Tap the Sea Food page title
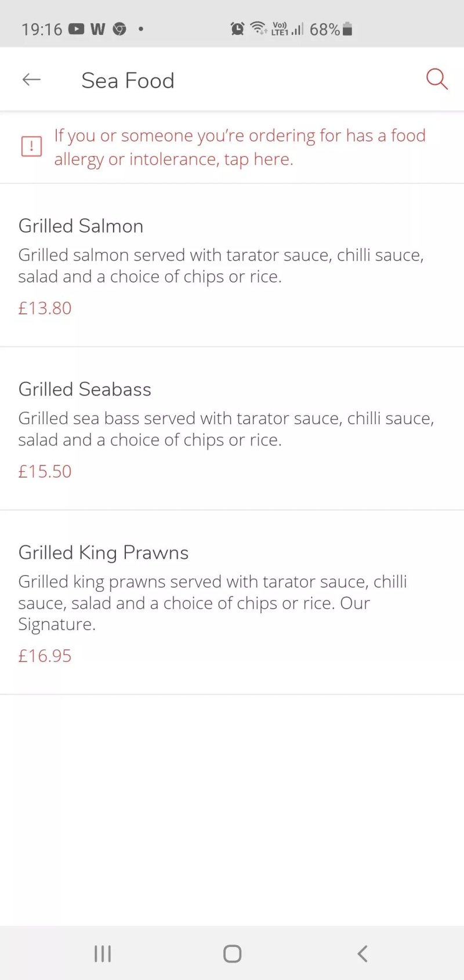The image size is (464, 980). pyautogui.click(x=128, y=80)
